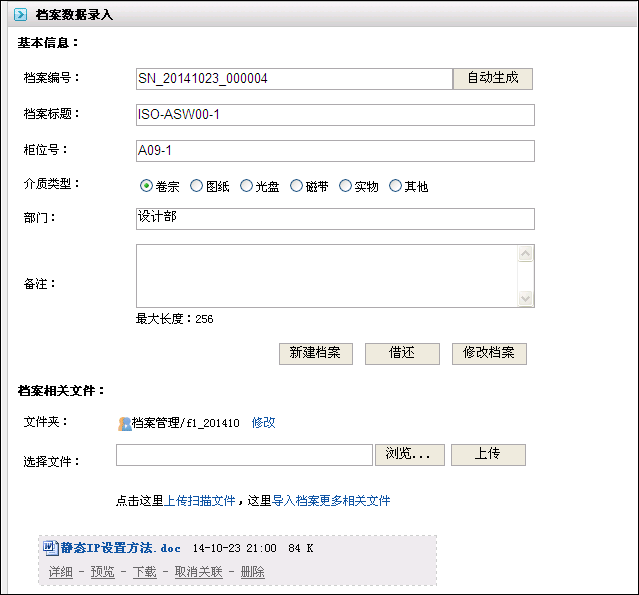
Task: Click the 详细 link under the file
Action: point(61,572)
